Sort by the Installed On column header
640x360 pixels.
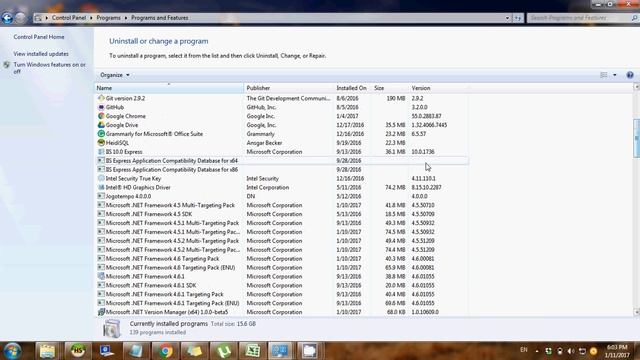click(x=352, y=88)
